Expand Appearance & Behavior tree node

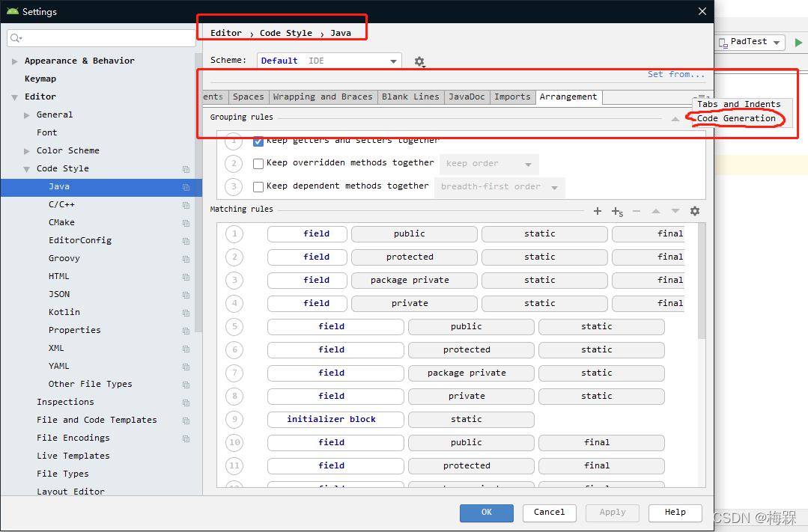[x=14, y=61]
